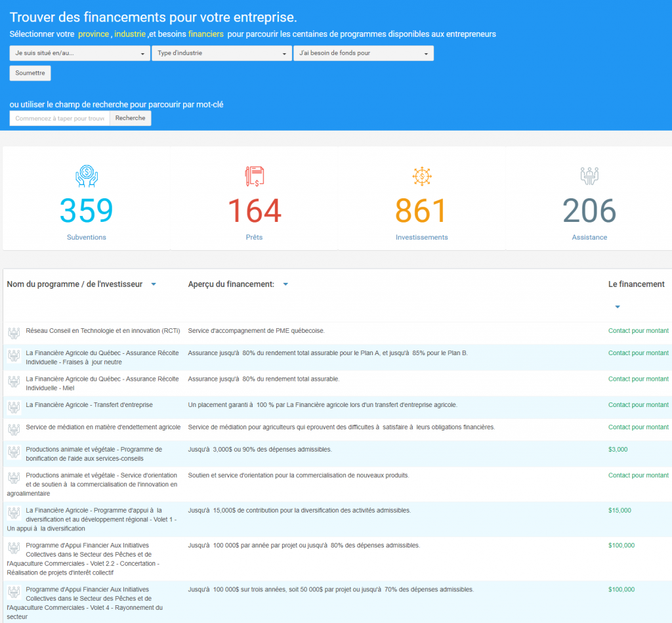
Task: Click 'Contact pour montant' in RCTi row
Action: click(638, 331)
